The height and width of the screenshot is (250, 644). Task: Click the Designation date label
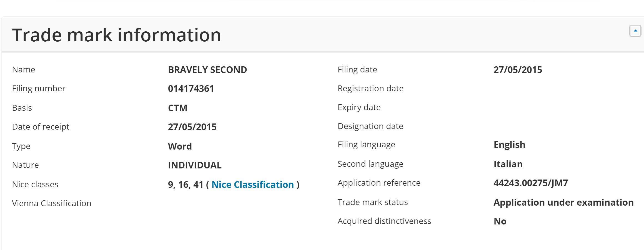[370, 126]
